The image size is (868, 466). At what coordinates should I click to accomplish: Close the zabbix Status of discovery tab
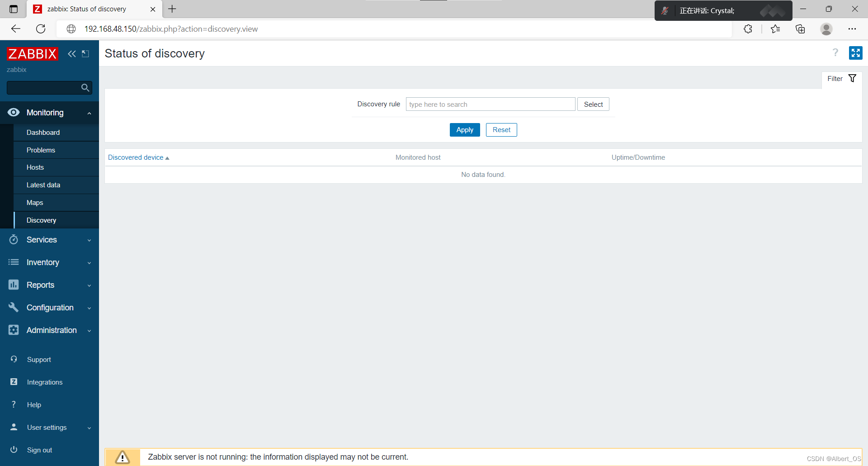[x=153, y=9]
